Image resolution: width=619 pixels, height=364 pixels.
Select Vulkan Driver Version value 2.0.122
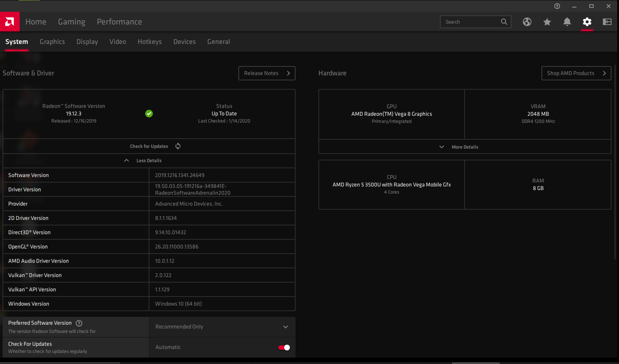(x=163, y=275)
